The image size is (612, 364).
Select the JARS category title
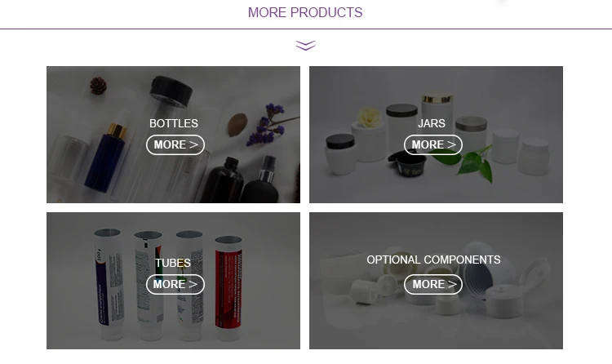click(432, 123)
